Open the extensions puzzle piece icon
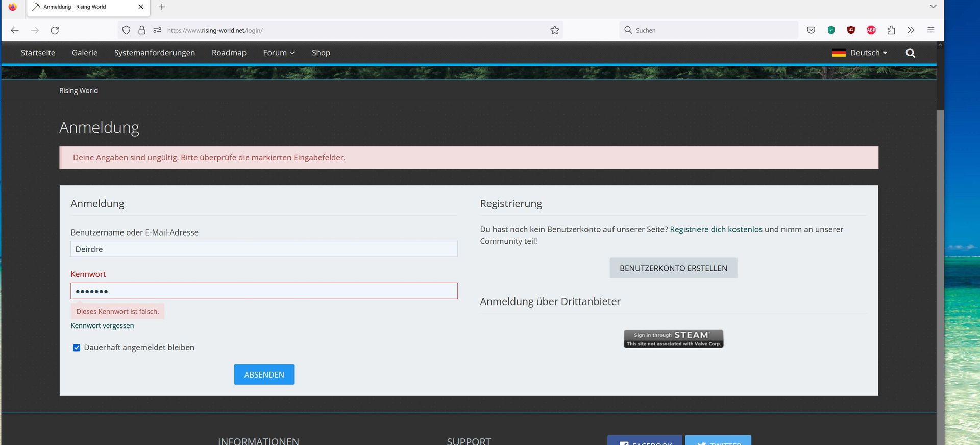 point(891,30)
